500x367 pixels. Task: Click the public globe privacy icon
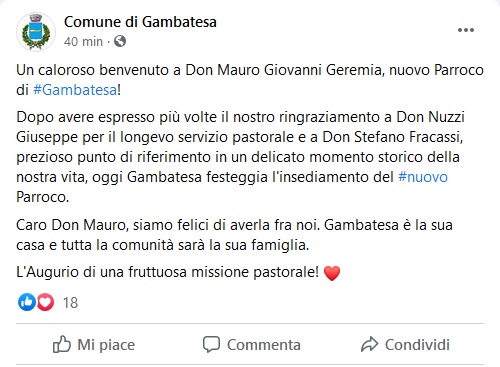(120, 41)
